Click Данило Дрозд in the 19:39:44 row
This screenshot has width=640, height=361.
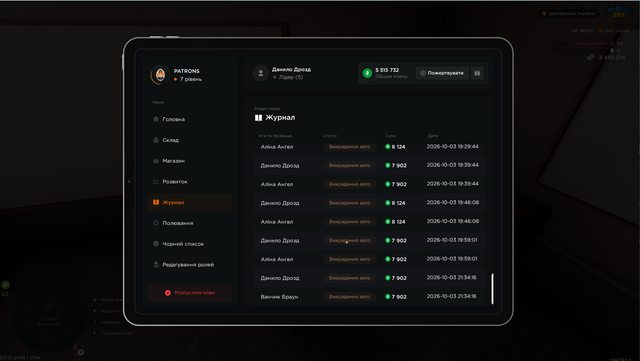[280, 165]
